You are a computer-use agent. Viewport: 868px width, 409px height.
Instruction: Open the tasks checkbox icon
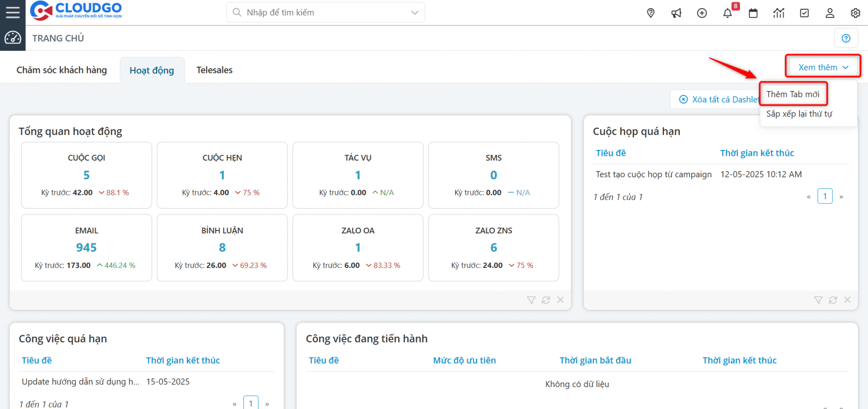pos(804,13)
